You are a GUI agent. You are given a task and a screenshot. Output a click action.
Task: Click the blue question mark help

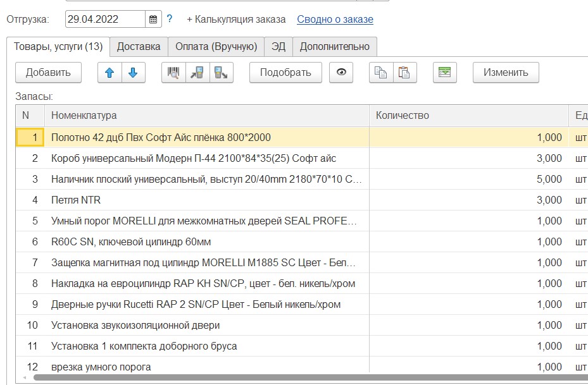pyautogui.click(x=170, y=20)
